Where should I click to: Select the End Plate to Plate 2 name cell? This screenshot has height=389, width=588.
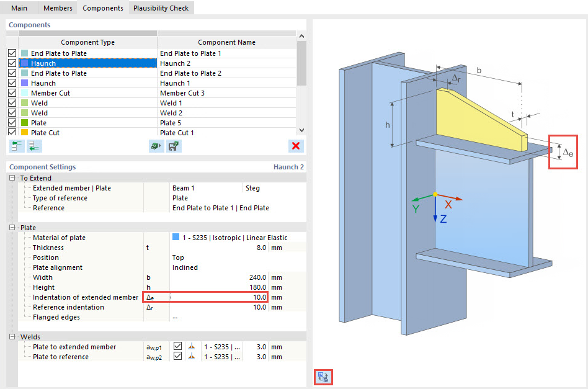(226, 73)
